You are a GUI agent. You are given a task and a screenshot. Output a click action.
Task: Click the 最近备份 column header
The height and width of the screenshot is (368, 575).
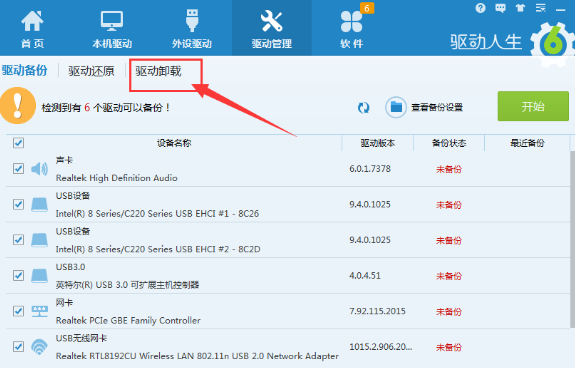pyautogui.click(x=527, y=143)
